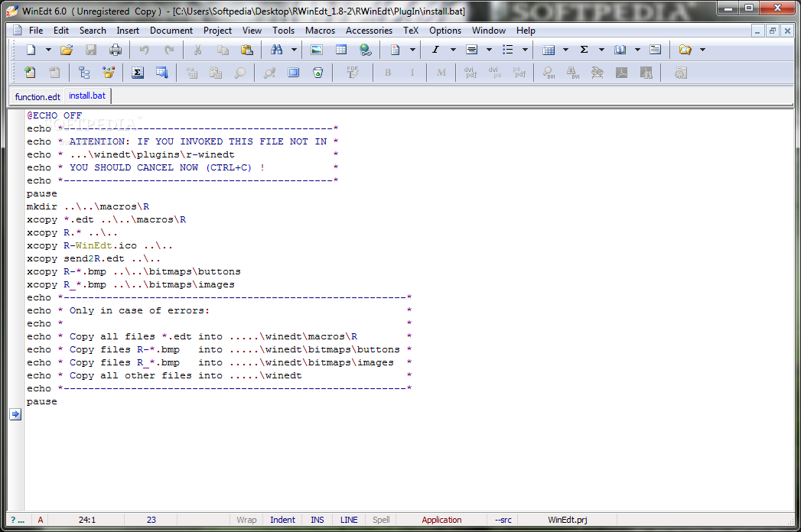
Task: Open the tree structure icon
Action: (84, 73)
